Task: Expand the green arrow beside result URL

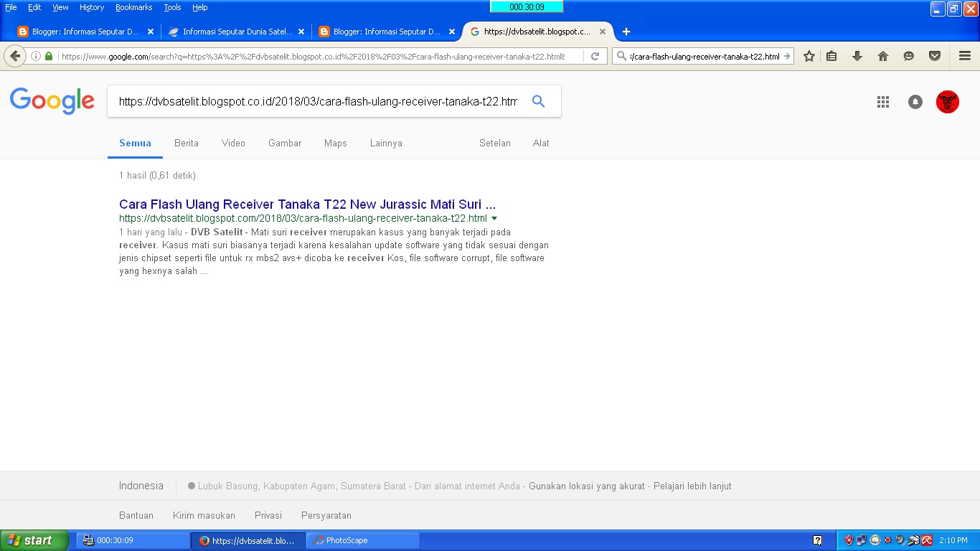Action: pos(494,218)
